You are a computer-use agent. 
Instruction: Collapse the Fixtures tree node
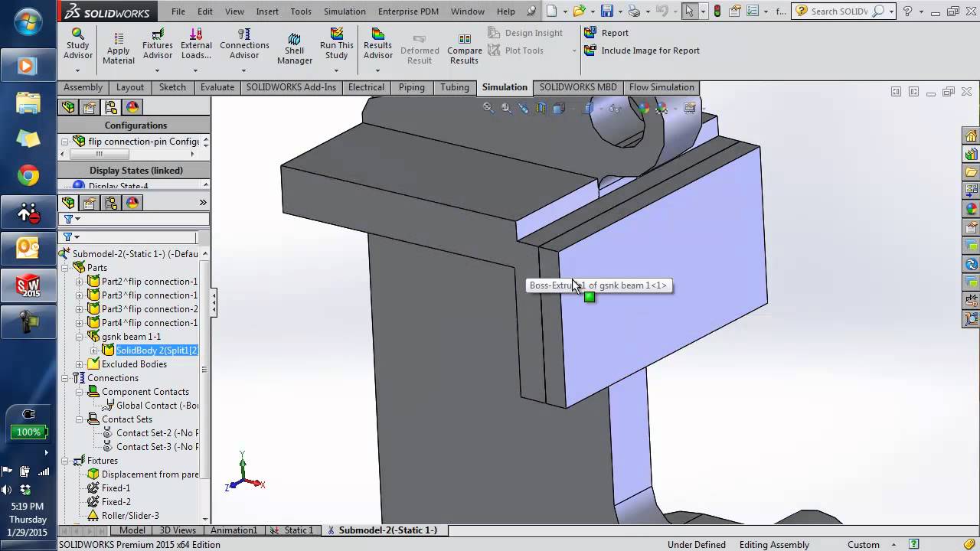tap(65, 461)
